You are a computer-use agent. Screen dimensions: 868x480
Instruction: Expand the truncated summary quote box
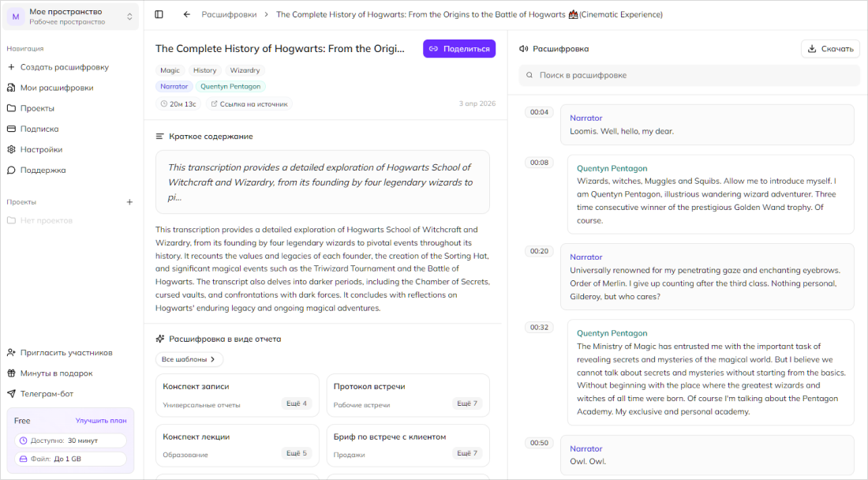click(322, 182)
